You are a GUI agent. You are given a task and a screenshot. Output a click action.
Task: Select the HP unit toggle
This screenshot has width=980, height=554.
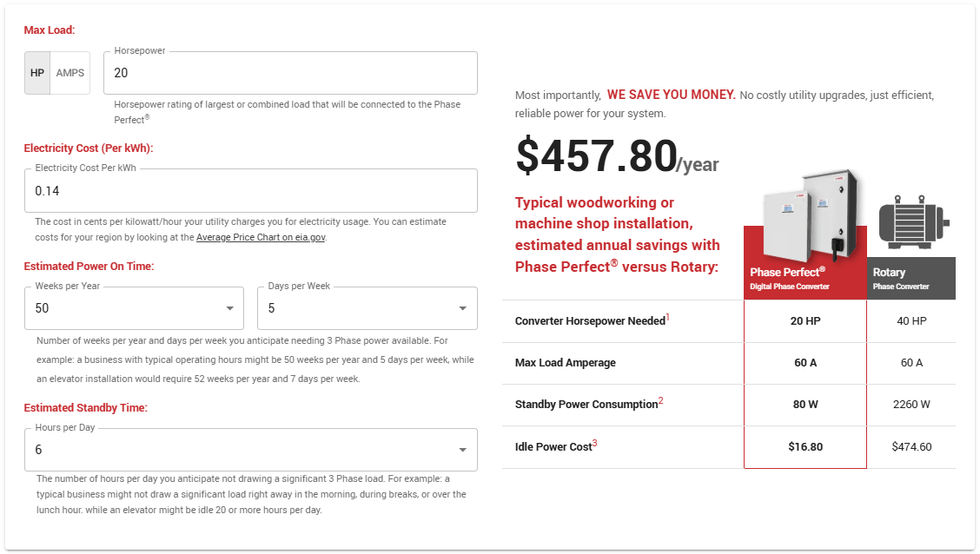[37, 73]
